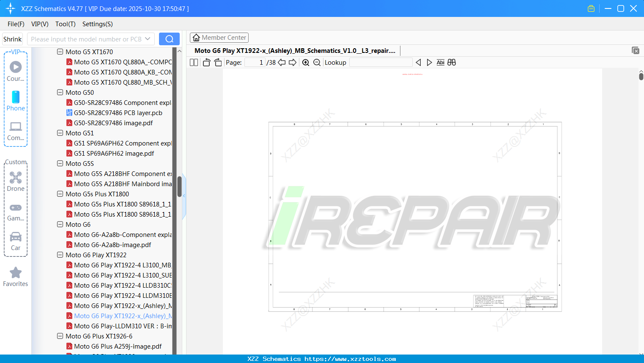Select the Drone category in sidebar
This screenshot has width=644, height=363.
[x=16, y=181]
